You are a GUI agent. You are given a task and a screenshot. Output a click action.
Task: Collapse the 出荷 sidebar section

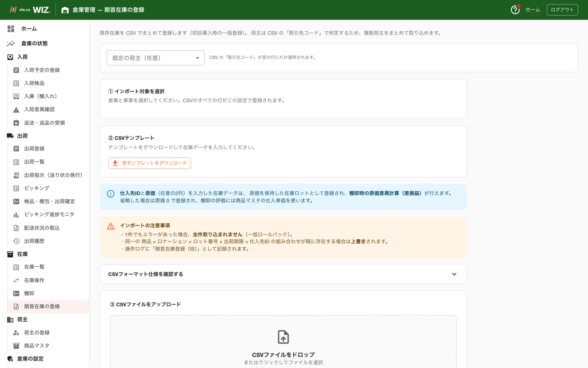click(x=44, y=136)
